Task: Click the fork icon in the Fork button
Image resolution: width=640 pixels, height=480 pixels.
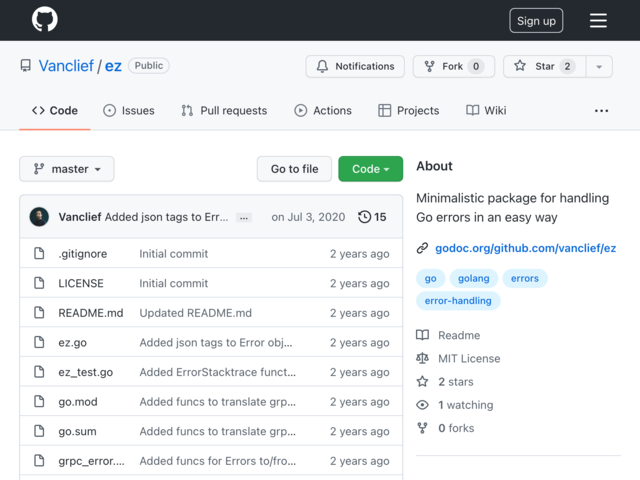Action: [x=429, y=66]
